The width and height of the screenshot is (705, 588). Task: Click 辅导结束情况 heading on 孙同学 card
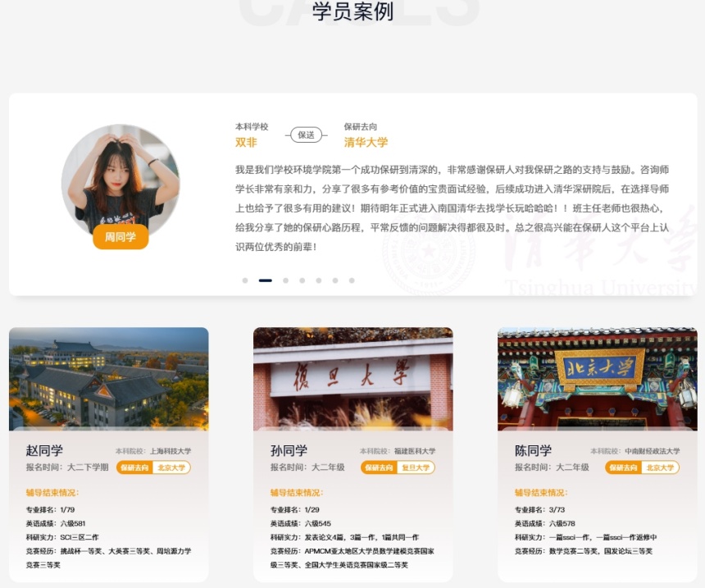click(x=297, y=493)
